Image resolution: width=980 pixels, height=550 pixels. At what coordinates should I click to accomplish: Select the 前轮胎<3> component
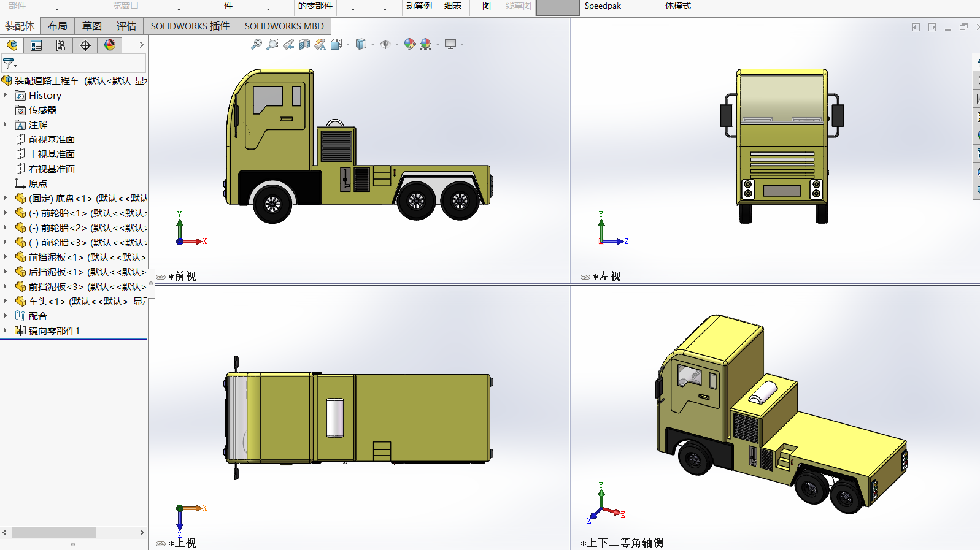click(81, 243)
